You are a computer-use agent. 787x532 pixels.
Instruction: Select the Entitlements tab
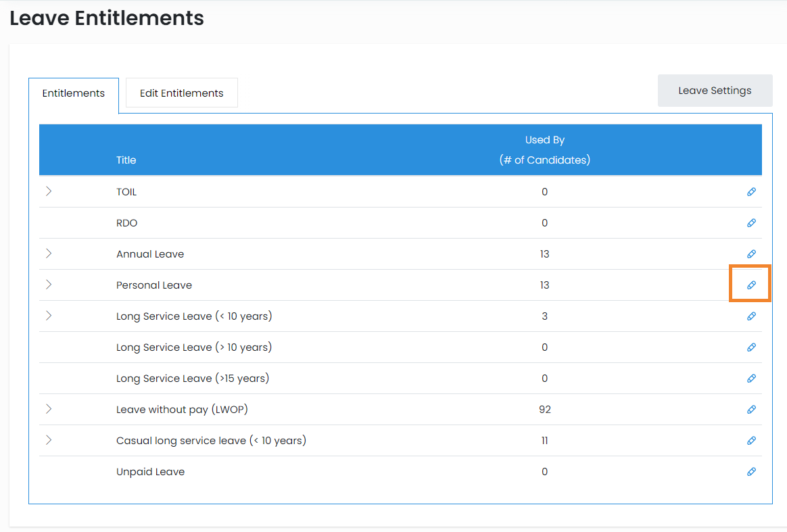[x=73, y=93]
